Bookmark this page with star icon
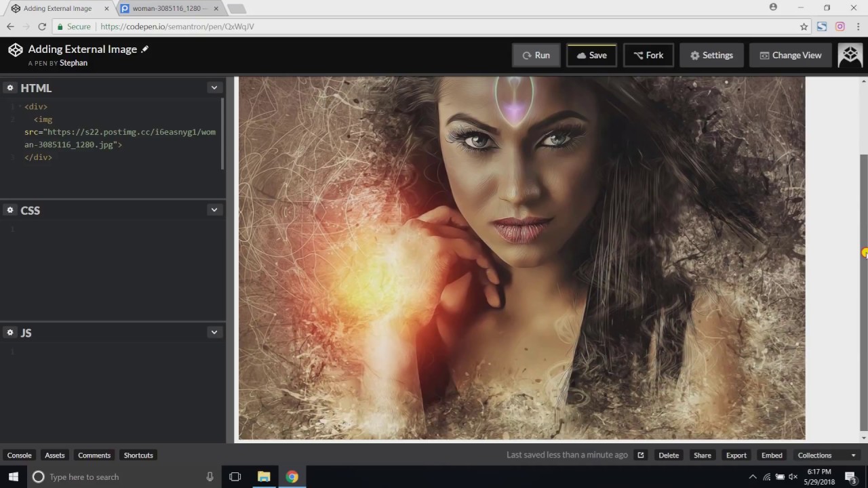868x488 pixels. [804, 26]
